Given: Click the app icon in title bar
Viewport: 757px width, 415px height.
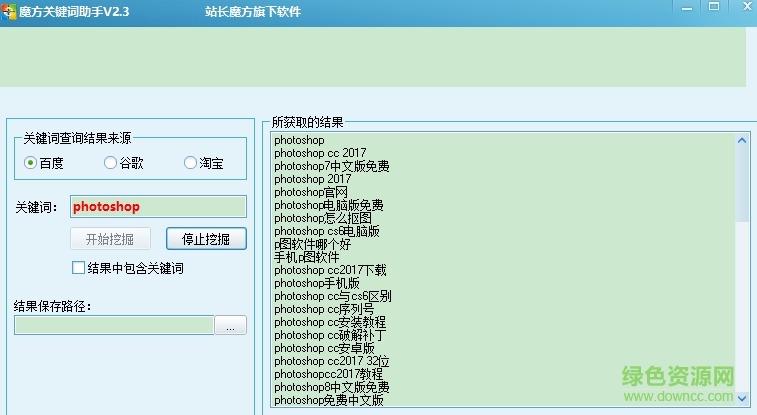Looking at the screenshot, I should coord(9,11).
